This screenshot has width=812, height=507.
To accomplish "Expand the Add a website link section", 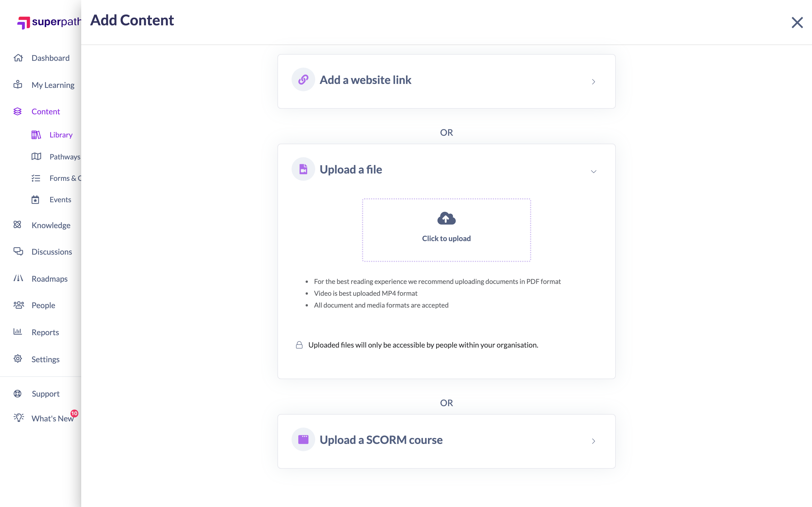I will coord(446,81).
